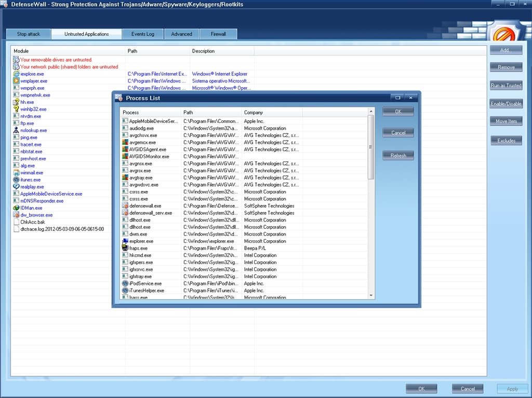Sort main list by Module column header
Screen dimensions: 532x398
click(x=68, y=51)
